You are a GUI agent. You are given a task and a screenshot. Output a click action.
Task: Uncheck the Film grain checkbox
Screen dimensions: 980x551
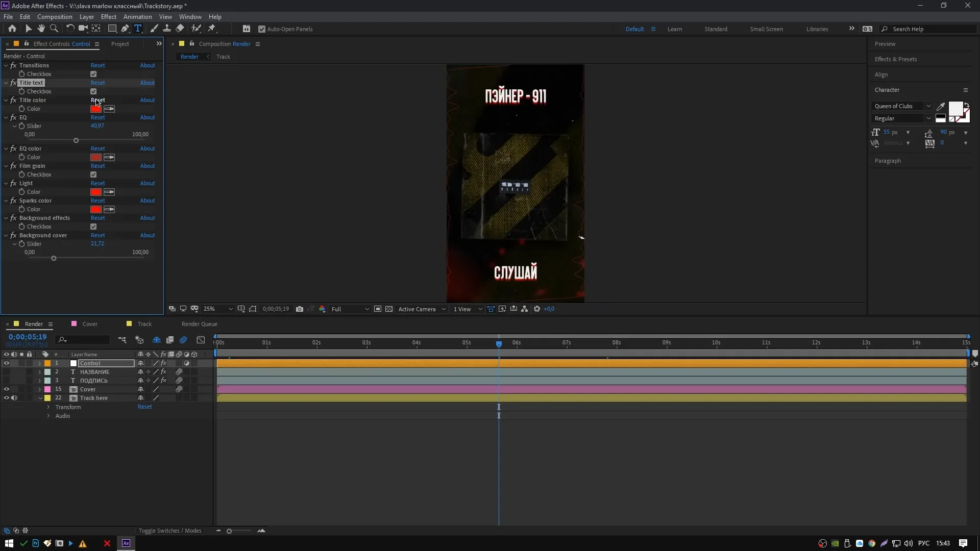click(93, 174)
